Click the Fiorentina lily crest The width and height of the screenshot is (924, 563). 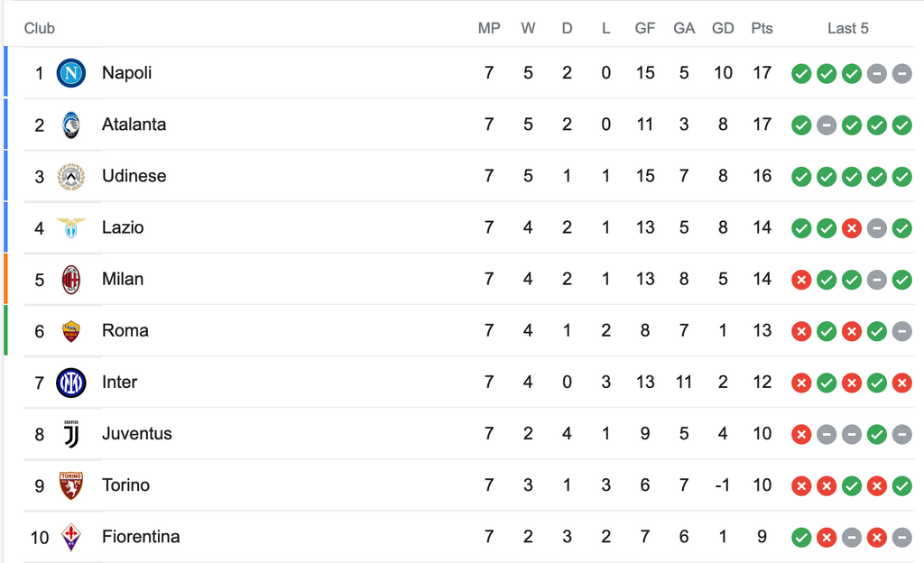[70, 537]
